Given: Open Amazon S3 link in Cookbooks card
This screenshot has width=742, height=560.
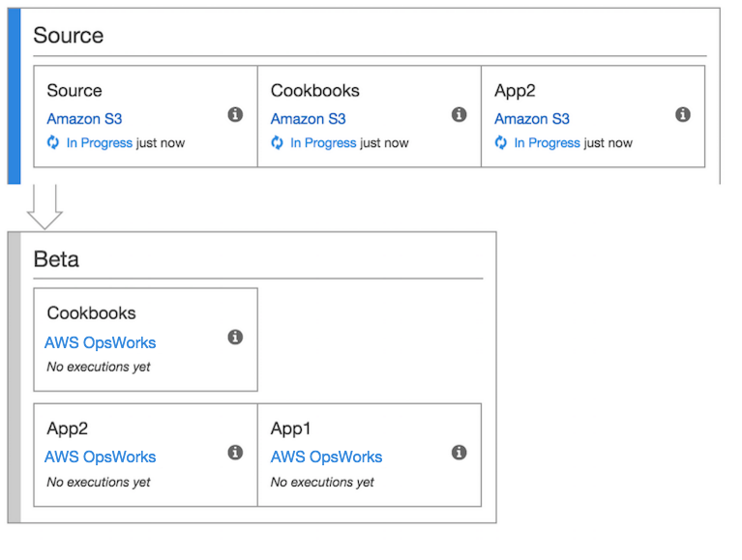Looking at the screenshot, I should [308, 119].
